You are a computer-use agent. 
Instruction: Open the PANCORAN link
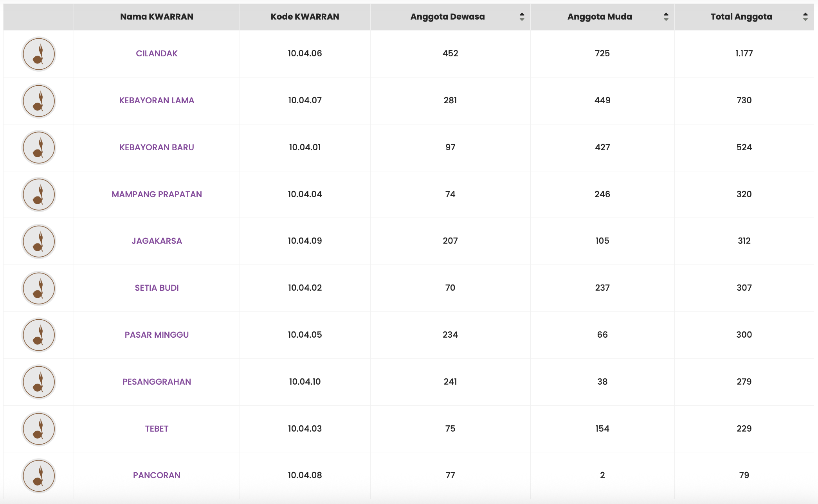[157, 475]
